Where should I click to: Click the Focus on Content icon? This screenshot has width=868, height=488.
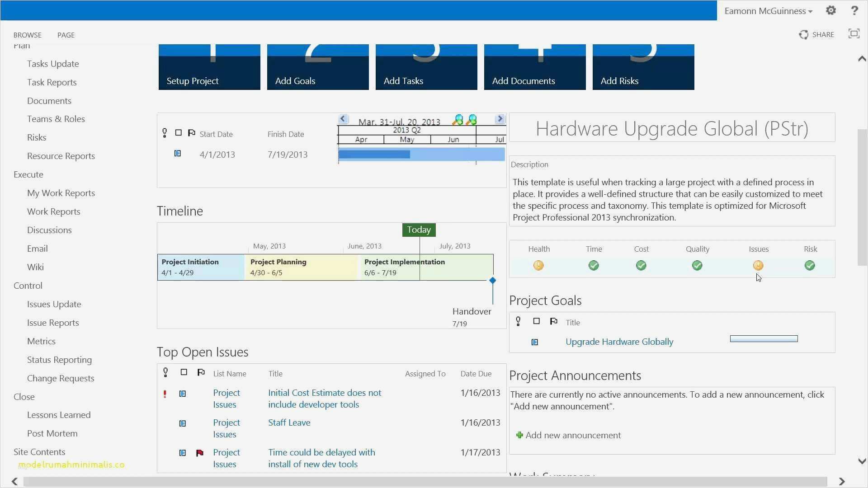(x=854, y=34)
